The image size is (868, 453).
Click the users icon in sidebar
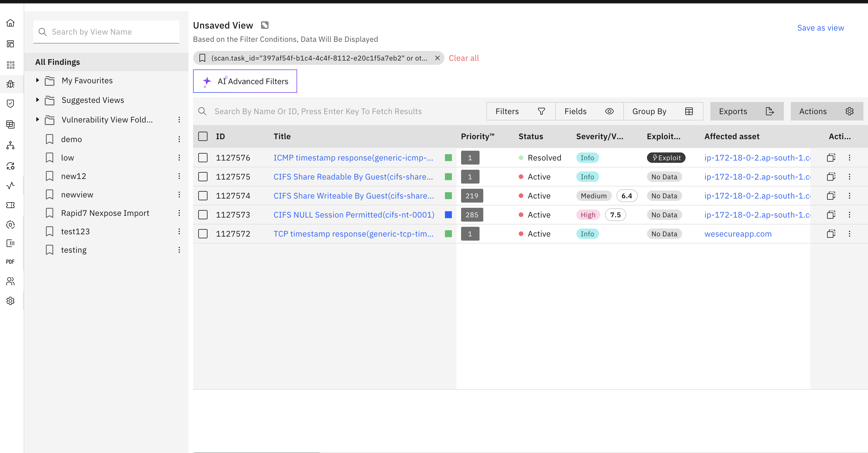point(10,281)
